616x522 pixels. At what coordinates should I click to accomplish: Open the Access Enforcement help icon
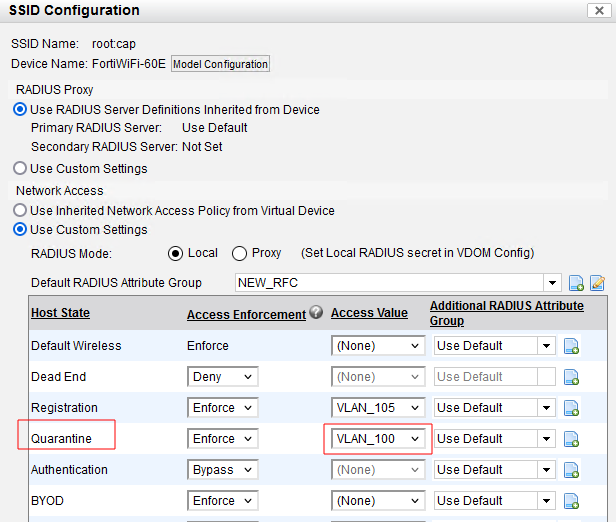316,313
